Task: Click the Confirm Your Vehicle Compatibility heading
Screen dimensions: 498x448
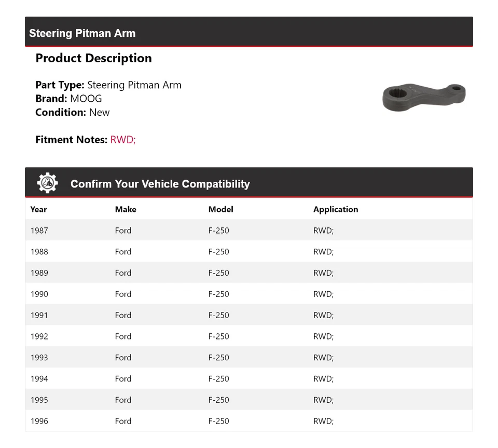Action: (x=160, y=184)
